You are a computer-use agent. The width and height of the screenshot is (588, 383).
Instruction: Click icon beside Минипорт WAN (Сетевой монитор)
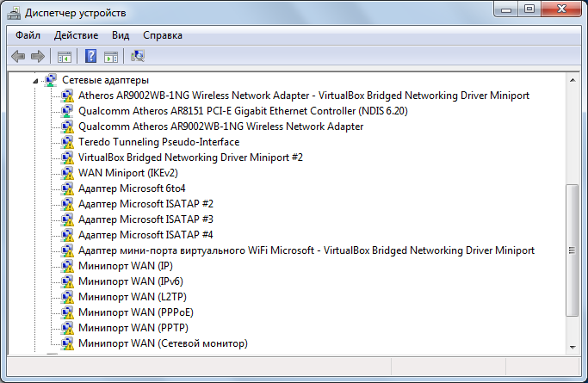pyautogui.click(x=67, y=343)
